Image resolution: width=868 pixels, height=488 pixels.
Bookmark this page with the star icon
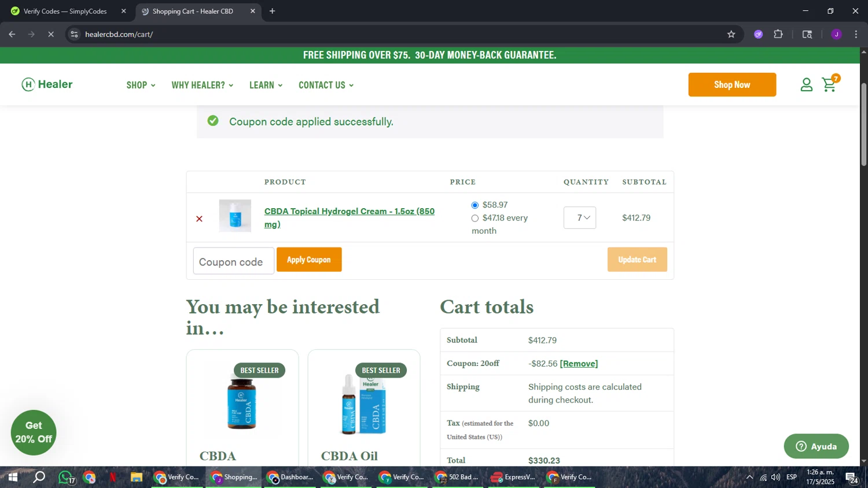click(x=731, y=34)
